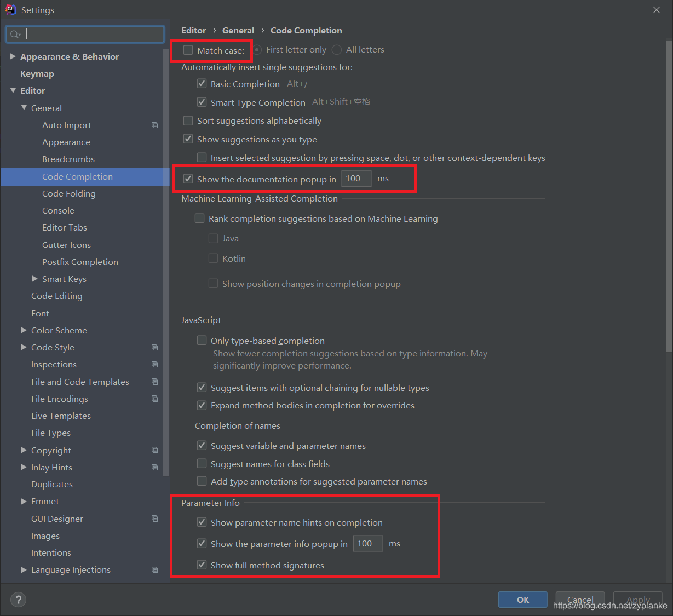Click the shared-settings icon next to Copyright
Viewport: 673px width, 616px height.
(x=155, y=450)
